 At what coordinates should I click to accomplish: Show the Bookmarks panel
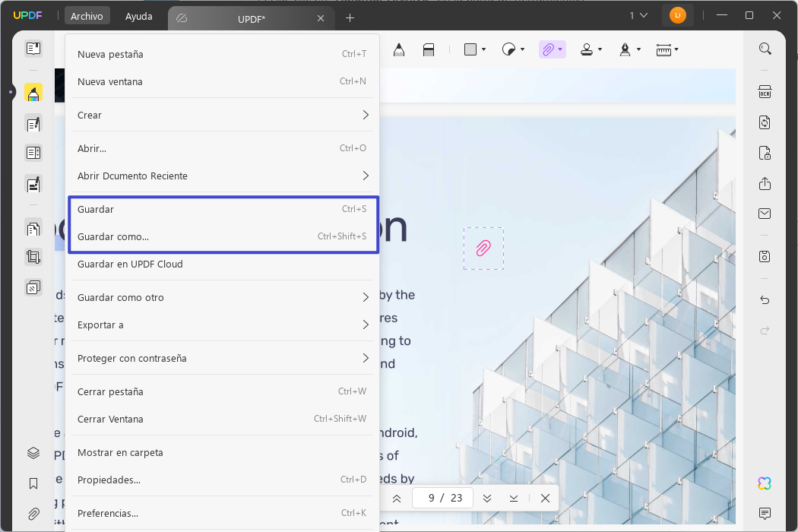tap(33, 483)
